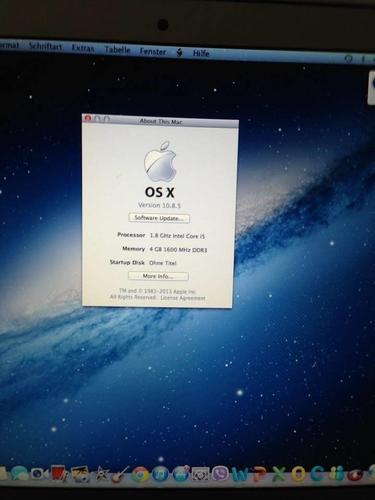Open GarageBand guitar icon in dock
Viewport: 375px width, 500px height.
click(x=119, y=475)
